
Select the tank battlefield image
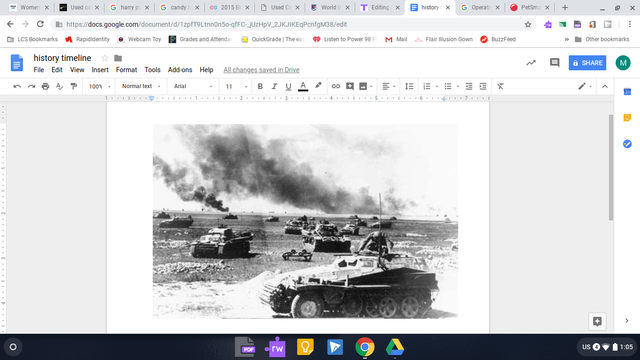pos(305,221)
